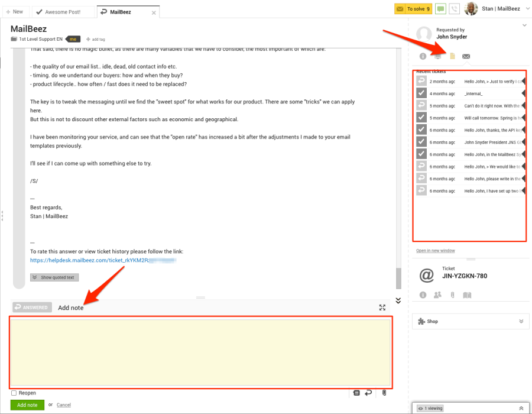Open ticket 'Hello John, I have set up two'
This screenshot has width=532, height=414.
(471, 192)
